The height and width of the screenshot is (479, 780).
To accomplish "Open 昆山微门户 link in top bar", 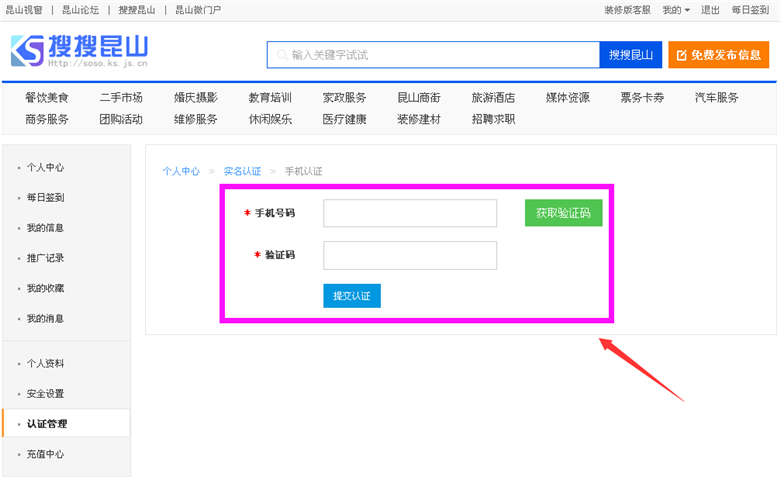I will tap(198, 10).
